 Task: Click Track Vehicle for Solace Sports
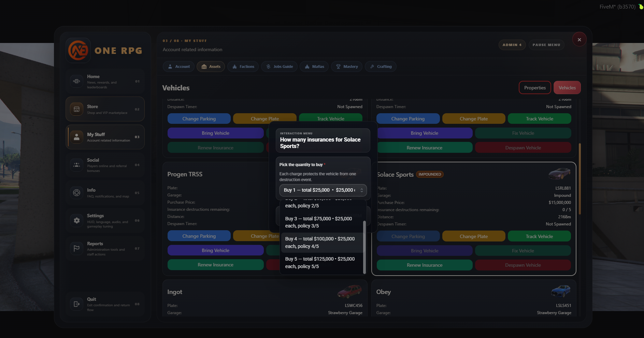pyautogui.click(x=539, y=236)
